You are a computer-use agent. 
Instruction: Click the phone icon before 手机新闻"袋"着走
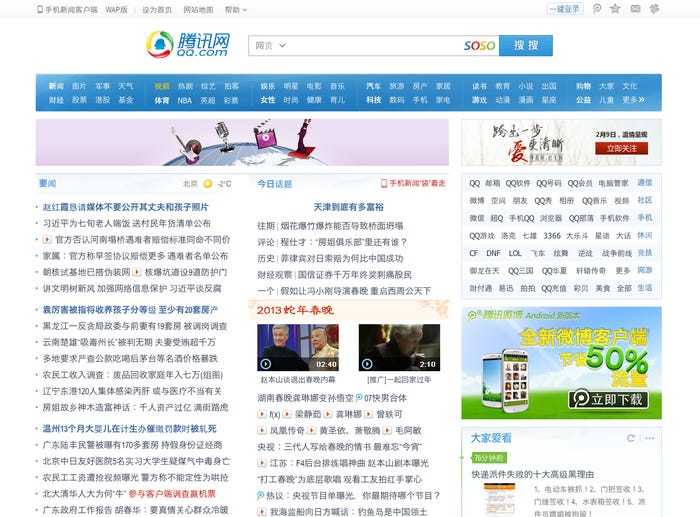click(383, 183)
